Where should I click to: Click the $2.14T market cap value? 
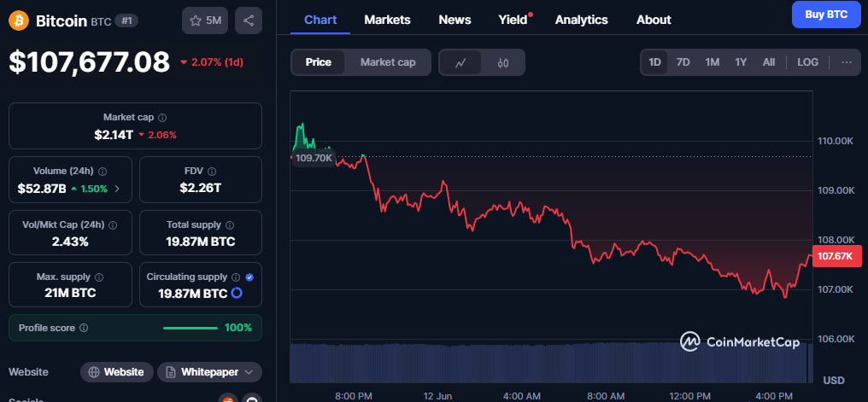click(x=114, y=134)
